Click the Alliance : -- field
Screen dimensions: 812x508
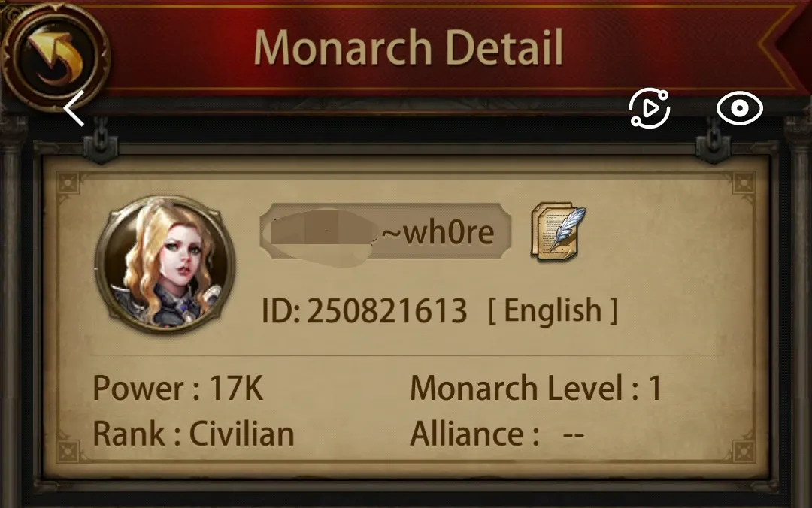pos(497,434)
